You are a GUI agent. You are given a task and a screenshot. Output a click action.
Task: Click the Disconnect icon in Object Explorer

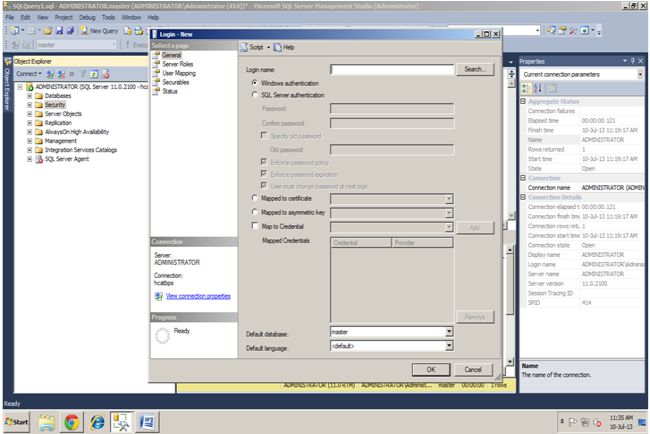(61, 74)
